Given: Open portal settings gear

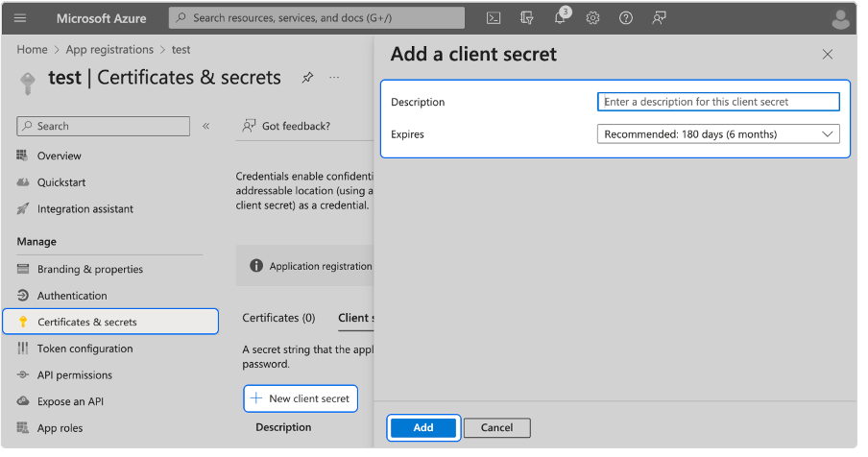Looking at the screenshot, I should pos(593,18).
